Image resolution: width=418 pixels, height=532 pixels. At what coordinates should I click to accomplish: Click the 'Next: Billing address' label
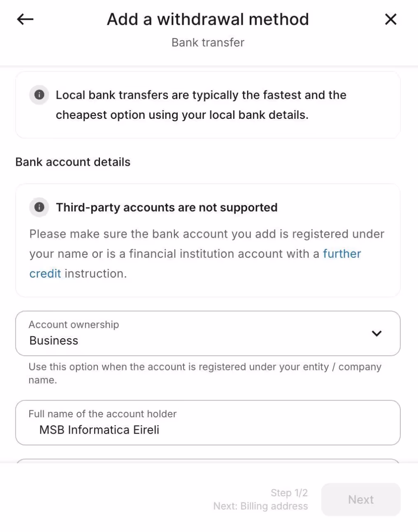(x=260, y=506)
